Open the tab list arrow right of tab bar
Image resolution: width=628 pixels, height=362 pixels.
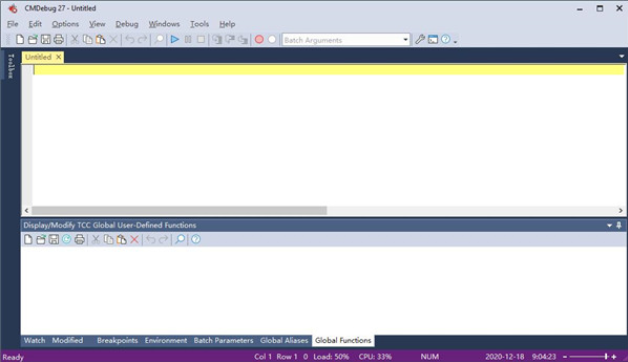click(x=622, y=56)
